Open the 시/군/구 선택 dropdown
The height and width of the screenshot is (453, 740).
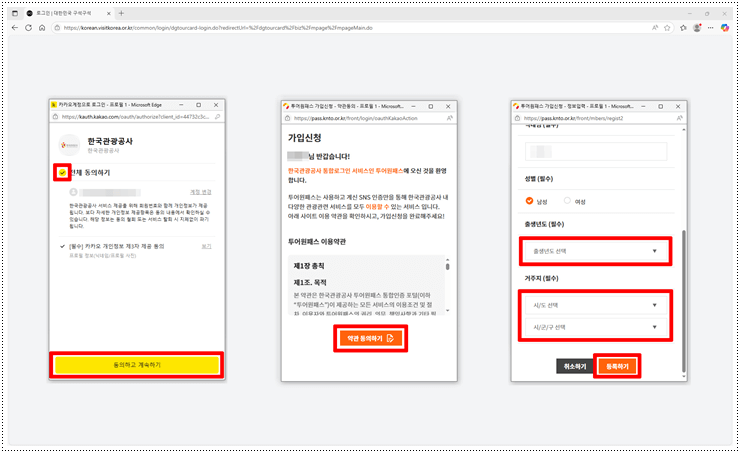pyautogui.click(x=596, y=327)
